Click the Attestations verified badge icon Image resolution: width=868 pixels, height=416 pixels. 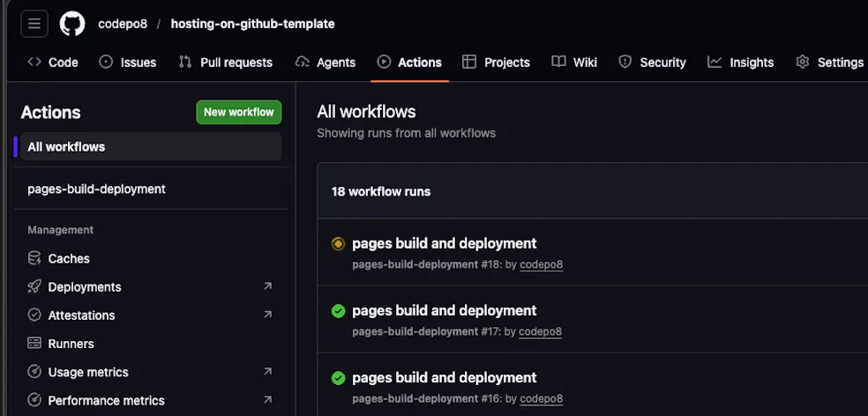click(x=34, y=315)
